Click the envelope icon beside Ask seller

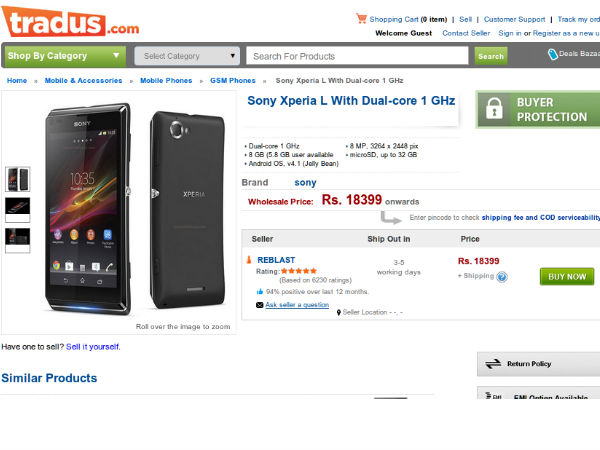click(x=259, y=305)
